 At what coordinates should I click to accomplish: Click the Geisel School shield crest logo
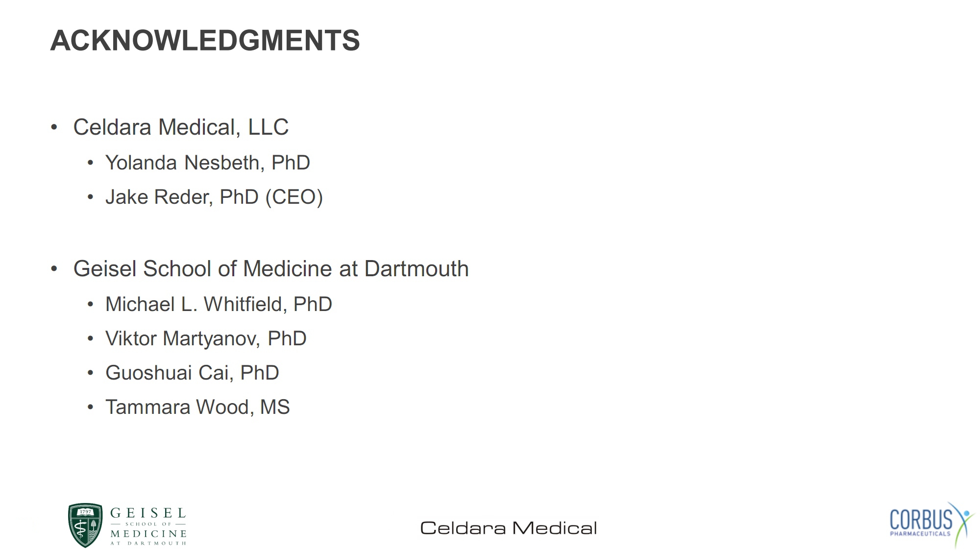[x=85, y=525]
